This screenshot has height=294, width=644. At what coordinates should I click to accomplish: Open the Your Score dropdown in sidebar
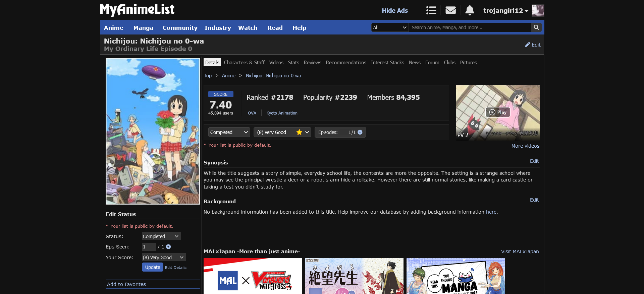click(164, 258)
